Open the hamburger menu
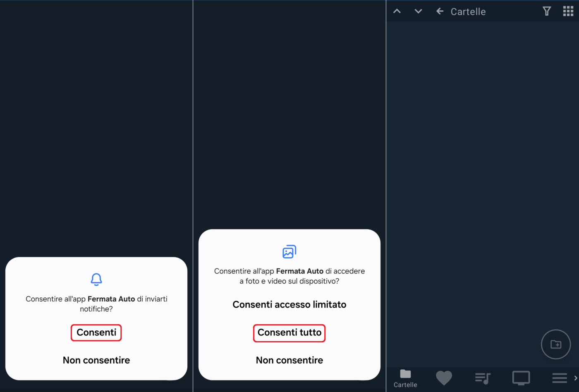Screen dimensions: 579x392 click(x=560, y=378)
